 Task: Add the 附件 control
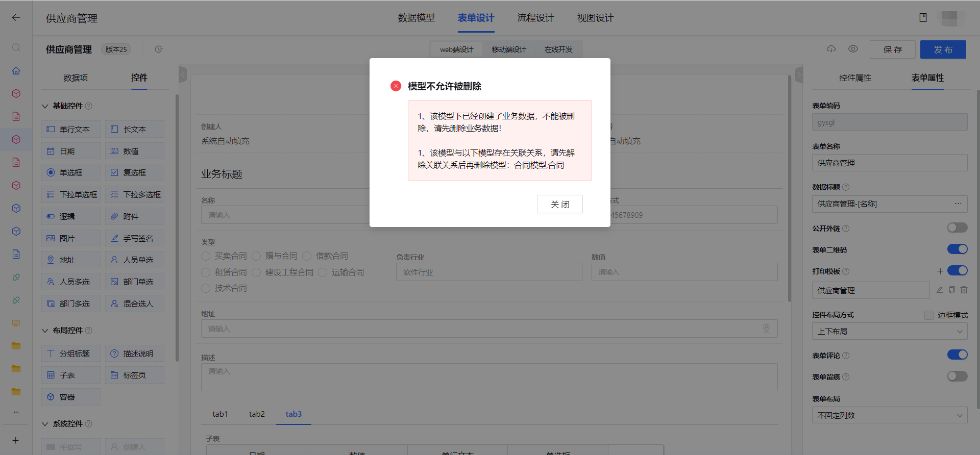tap(135, 216)
